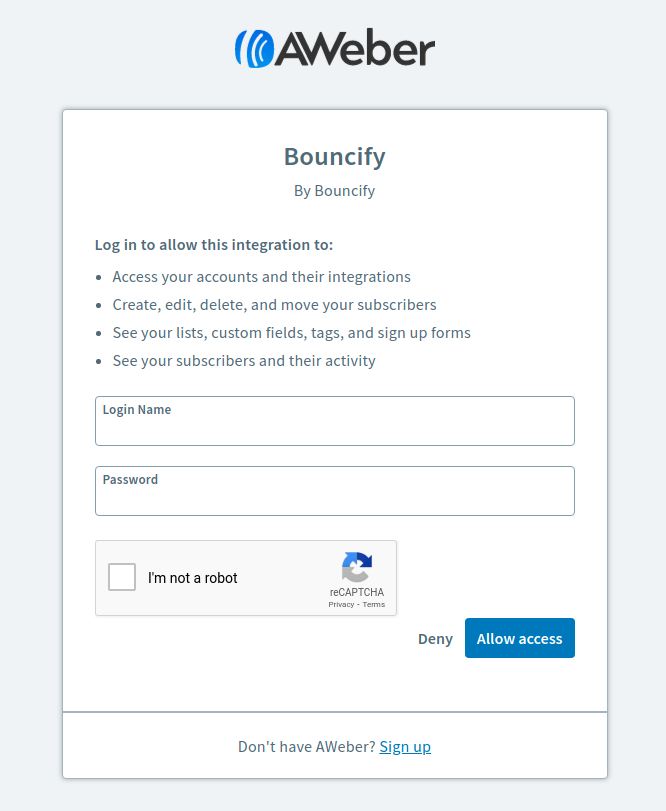Click the reCAPTCHA arrows logo
666x811 pixels.
[x=357, y=567]
